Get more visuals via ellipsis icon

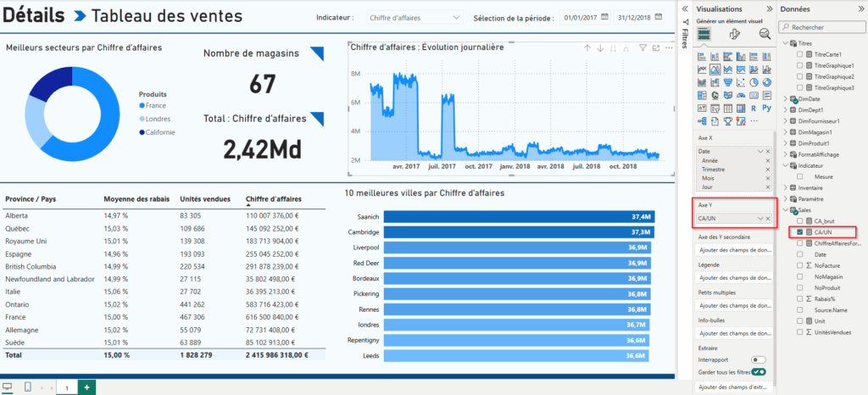(x=754, y=121)
